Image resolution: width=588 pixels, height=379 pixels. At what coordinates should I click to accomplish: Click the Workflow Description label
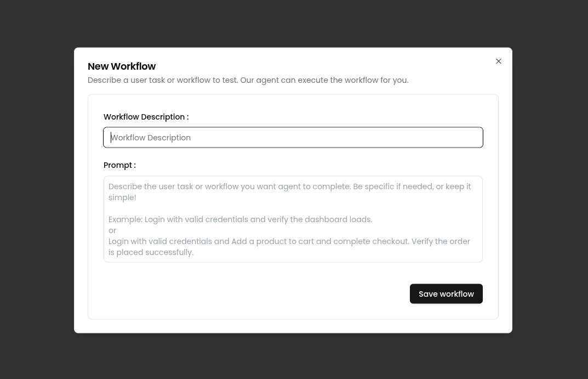point(146,117)
